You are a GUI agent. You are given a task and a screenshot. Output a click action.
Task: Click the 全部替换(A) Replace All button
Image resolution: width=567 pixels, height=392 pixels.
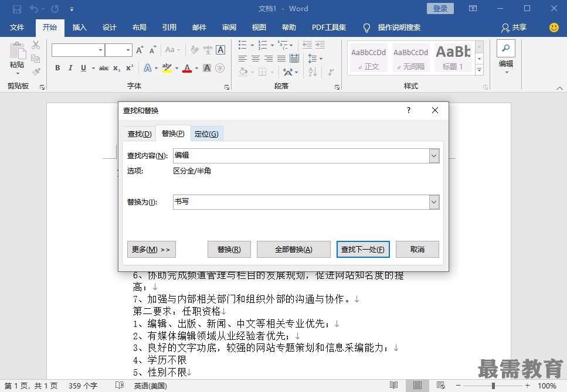pyautogui.click(x=293, y=249)
